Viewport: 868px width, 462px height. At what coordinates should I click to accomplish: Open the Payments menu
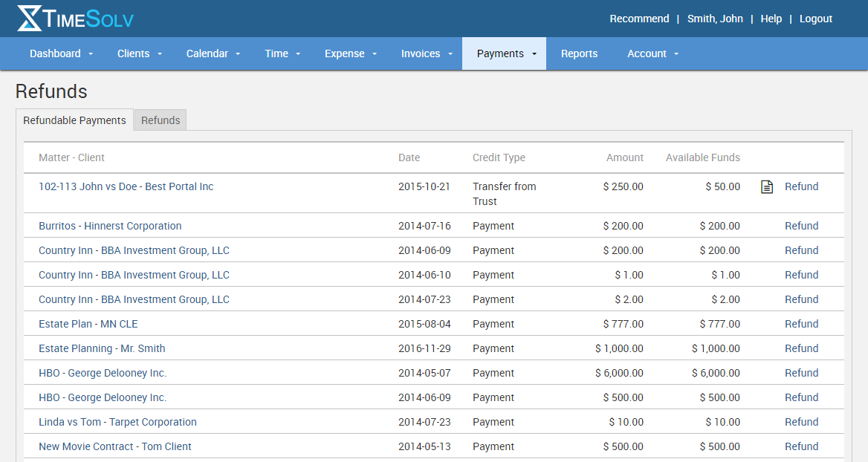[x=504, y=53]
